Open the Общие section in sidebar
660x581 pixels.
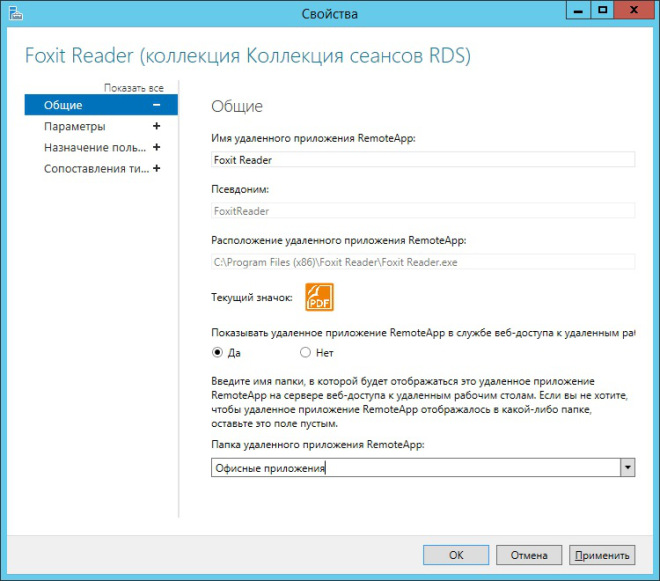click(64, 105)
